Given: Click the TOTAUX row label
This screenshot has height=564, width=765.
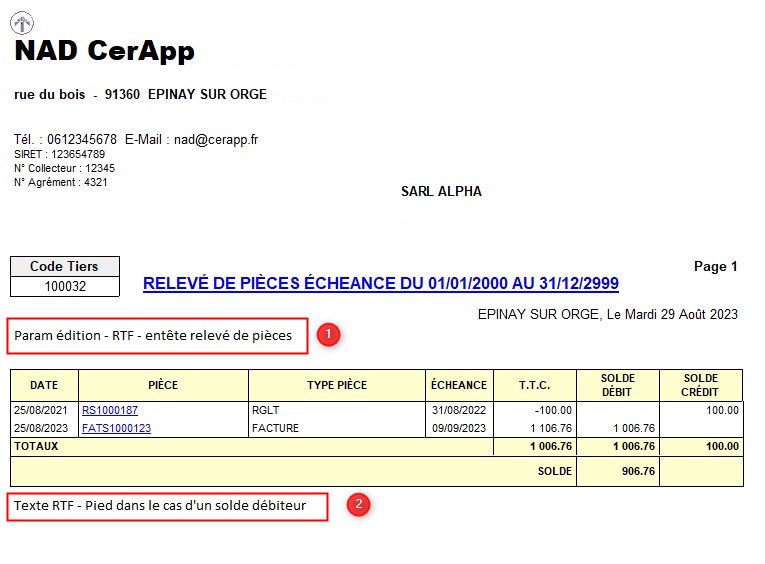Looking at the screenshot, I should point(37,446).
